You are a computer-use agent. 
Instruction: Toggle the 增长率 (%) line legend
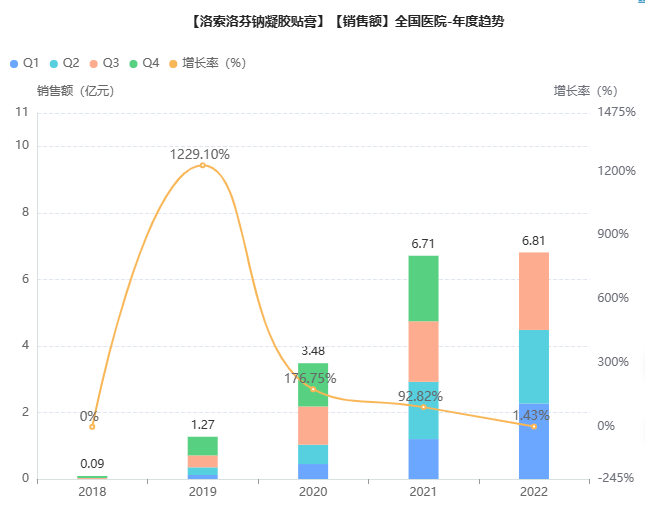206,63
